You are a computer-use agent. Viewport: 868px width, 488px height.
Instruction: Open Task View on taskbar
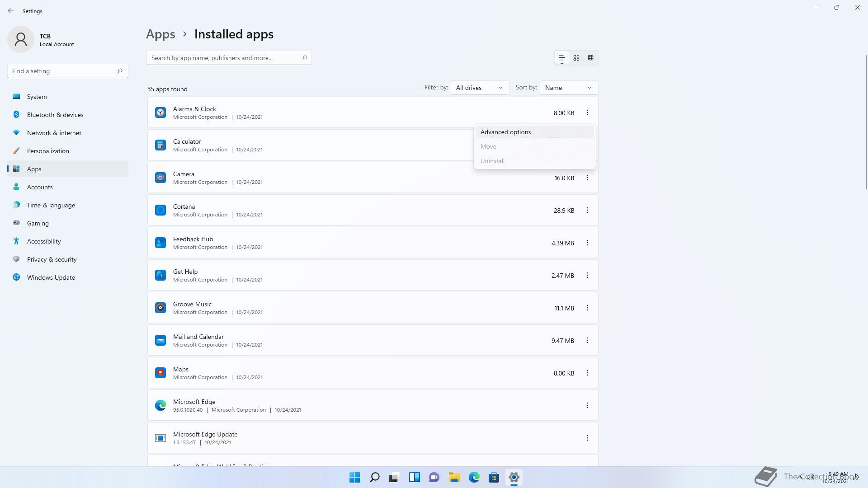click(395, 477)
